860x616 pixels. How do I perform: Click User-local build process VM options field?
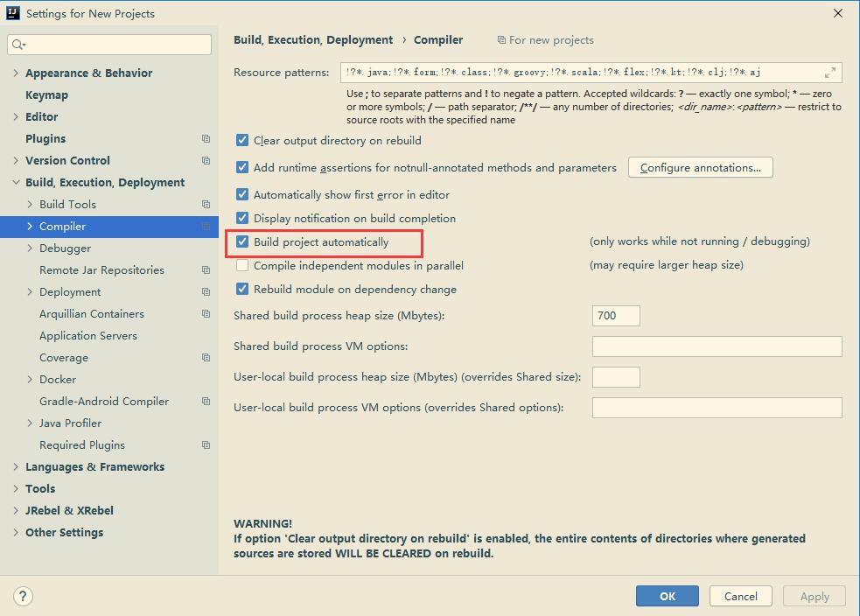tap(717, 408)
